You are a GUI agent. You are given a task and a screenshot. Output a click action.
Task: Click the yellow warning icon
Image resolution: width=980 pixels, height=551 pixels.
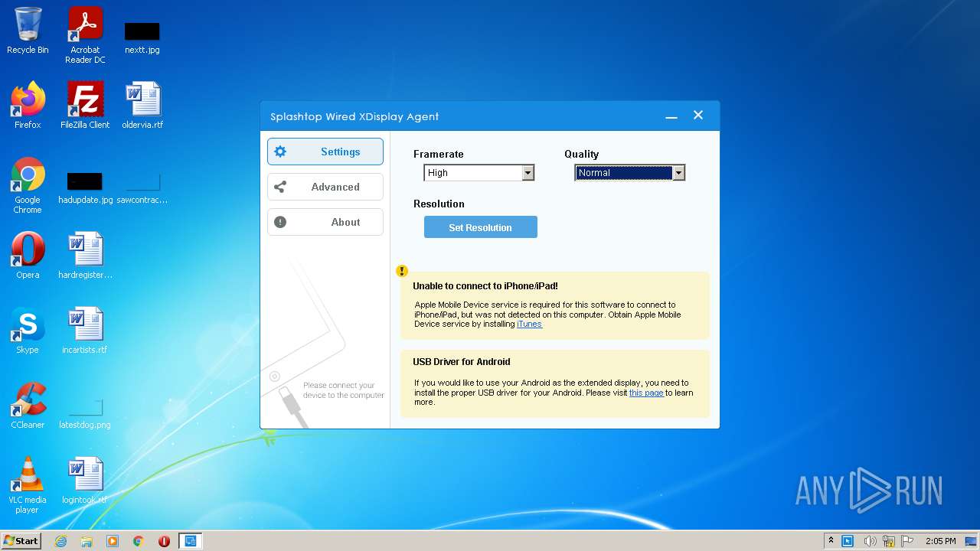[402, 271]
